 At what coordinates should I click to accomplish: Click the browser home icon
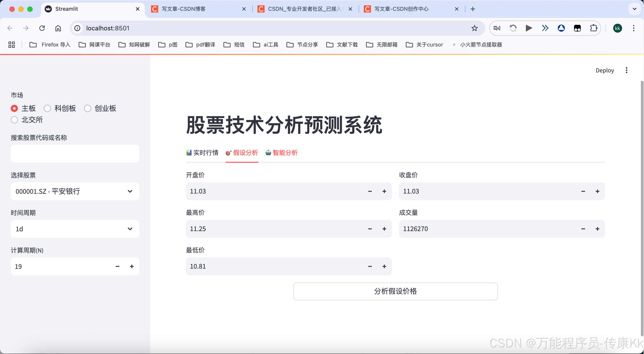58,28
